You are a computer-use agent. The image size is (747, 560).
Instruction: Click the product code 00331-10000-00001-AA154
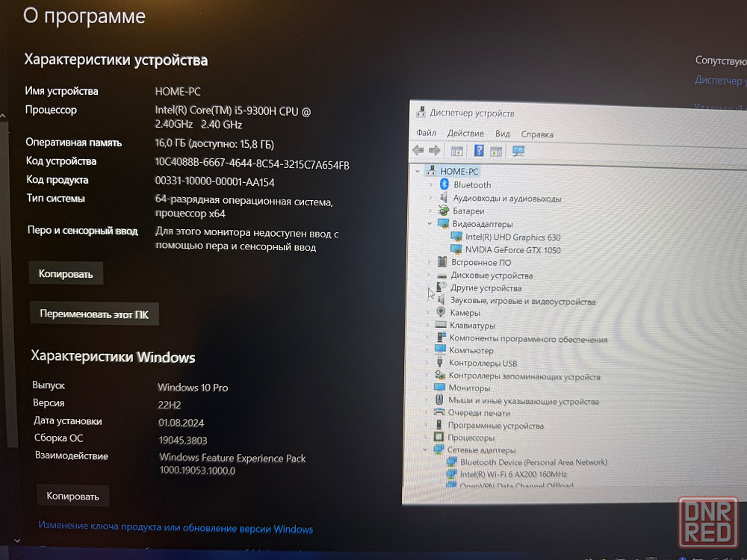[215, 182]
